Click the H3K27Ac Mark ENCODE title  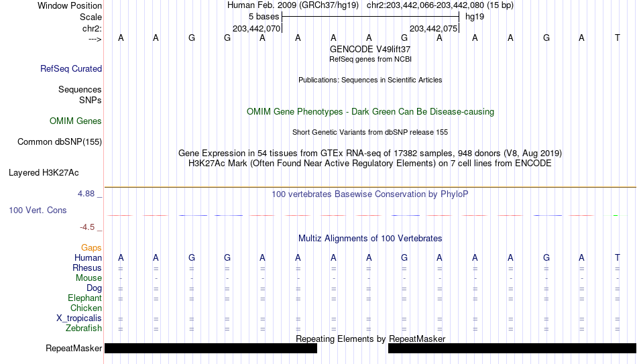click(x=370, y=164)
